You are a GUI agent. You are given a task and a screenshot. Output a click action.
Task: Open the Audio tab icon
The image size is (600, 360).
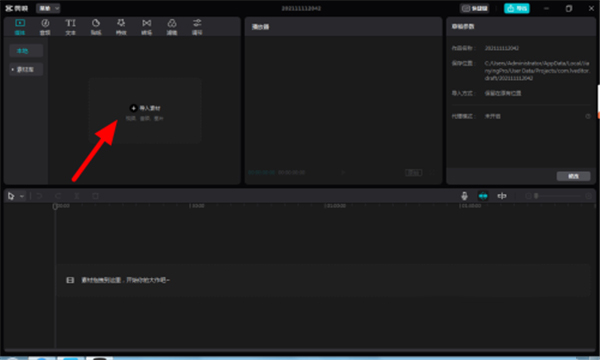(x=45, y=27)
